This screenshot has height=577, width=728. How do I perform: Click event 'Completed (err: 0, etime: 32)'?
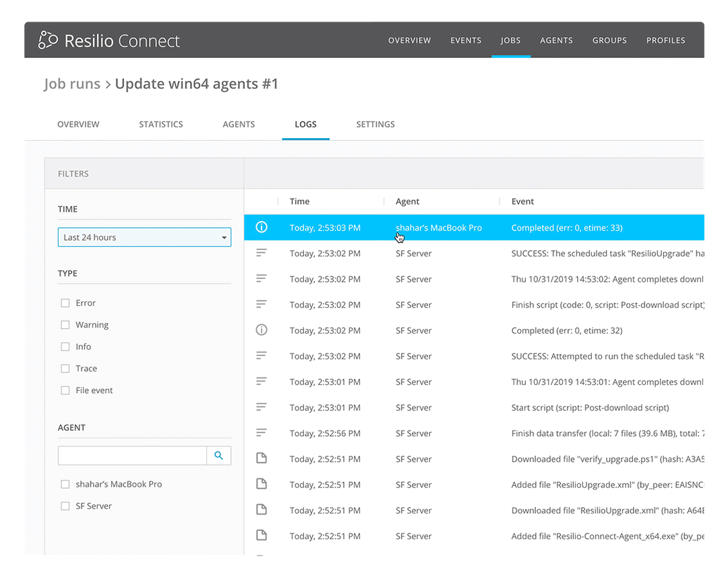[x=567, y=330]
